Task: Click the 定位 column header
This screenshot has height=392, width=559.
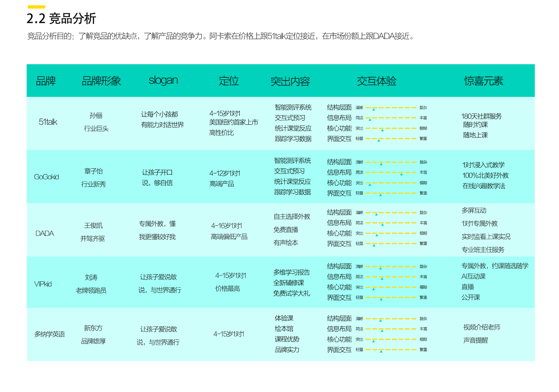Action: coord(229,81)
